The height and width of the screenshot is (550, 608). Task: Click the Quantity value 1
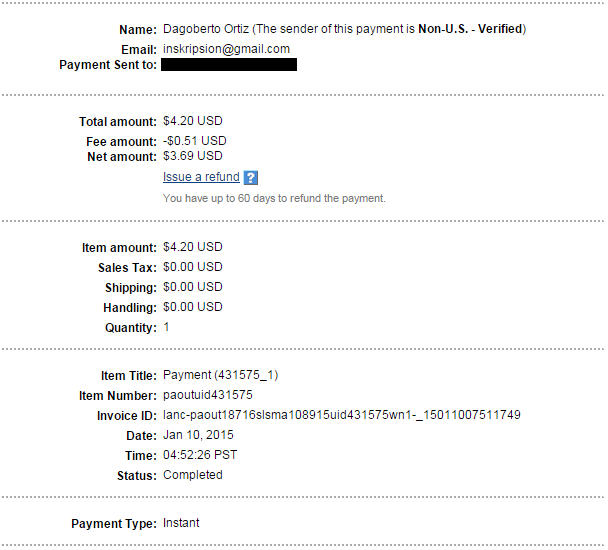coord(167,327)
